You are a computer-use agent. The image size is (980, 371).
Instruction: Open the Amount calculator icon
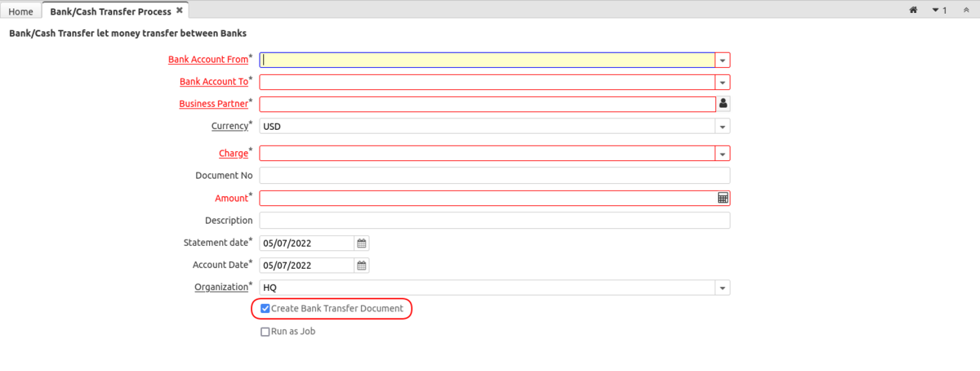(x=723, y=198)
